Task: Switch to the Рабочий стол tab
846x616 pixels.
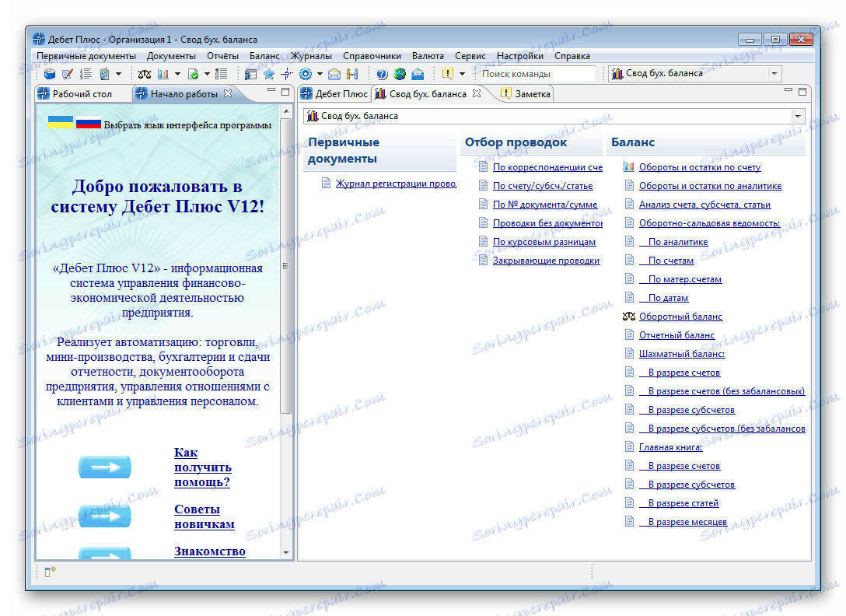Action: (75, 94)
